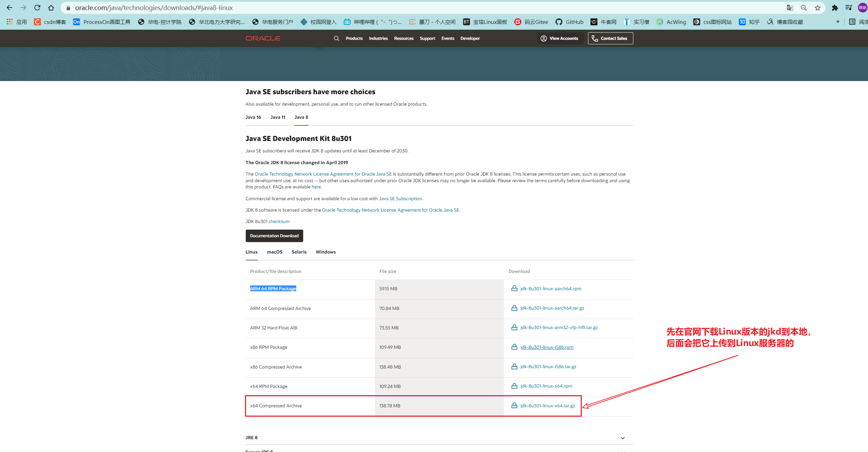Switch to the macOS tab

pos(275,252)
